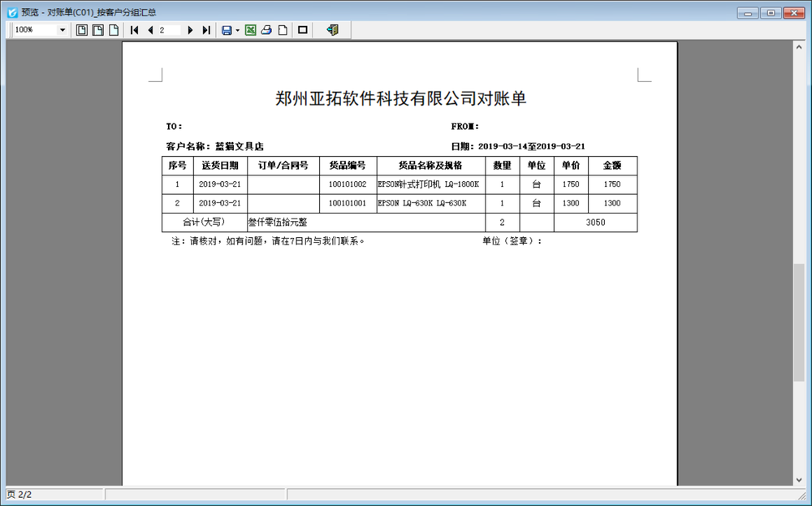Open page setup blank page icon
Viewport: 812px width, 506px height.
point(283,30)
